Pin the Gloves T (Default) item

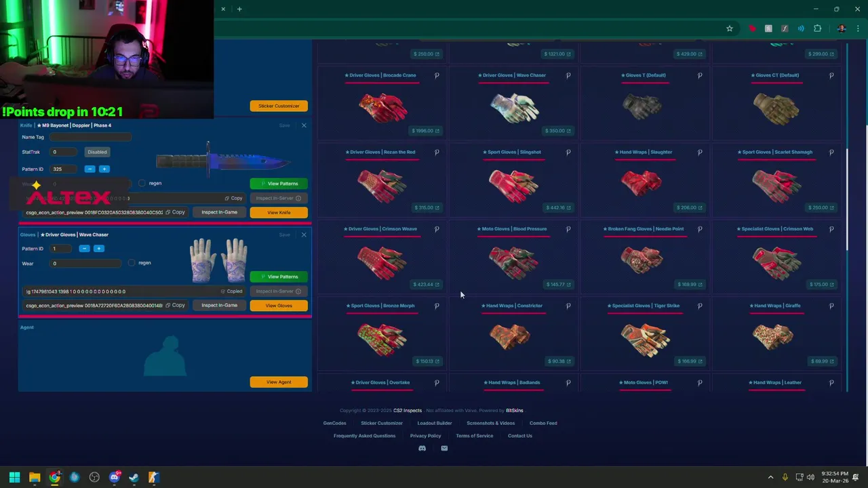[x=700, y=75]
